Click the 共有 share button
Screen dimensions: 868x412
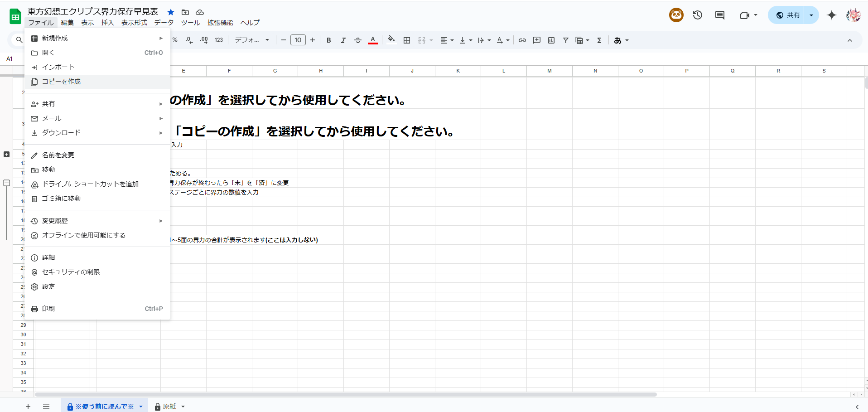(787, 15)
